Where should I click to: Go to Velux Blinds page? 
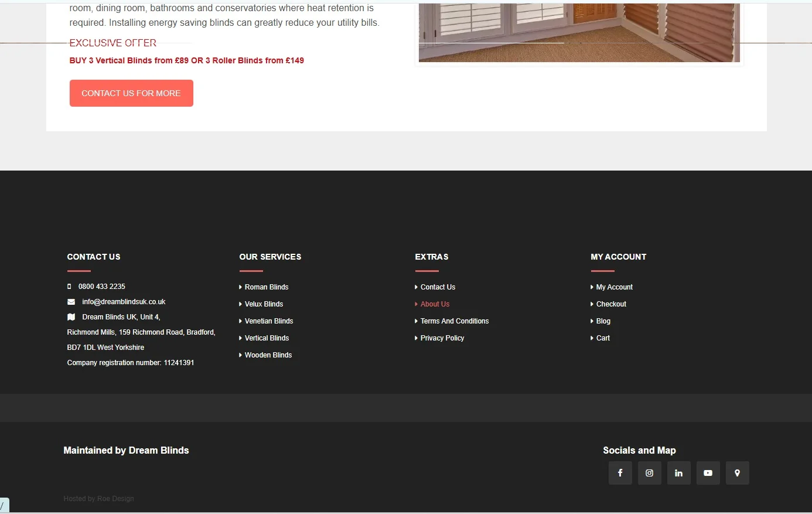[264, 304]
